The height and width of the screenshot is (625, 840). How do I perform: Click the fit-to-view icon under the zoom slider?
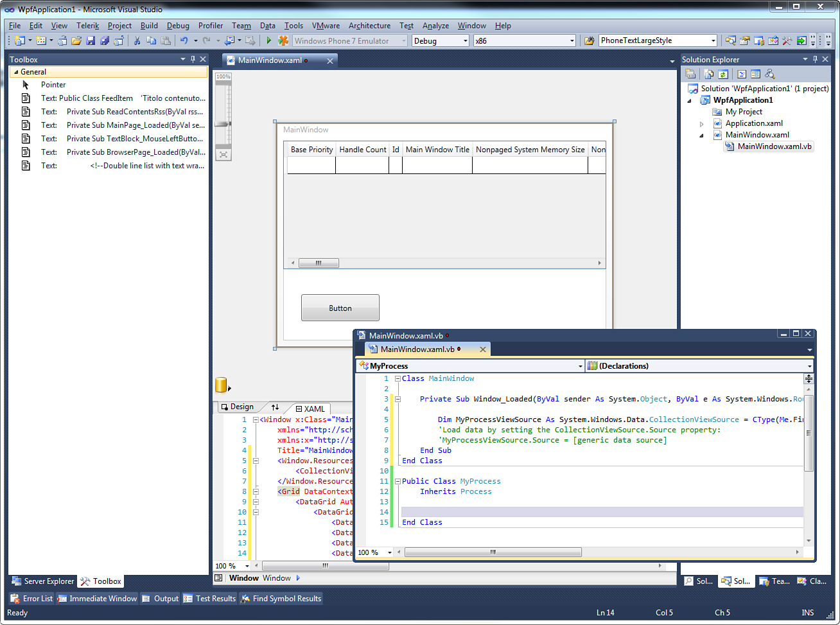click(x=223, y=154)
